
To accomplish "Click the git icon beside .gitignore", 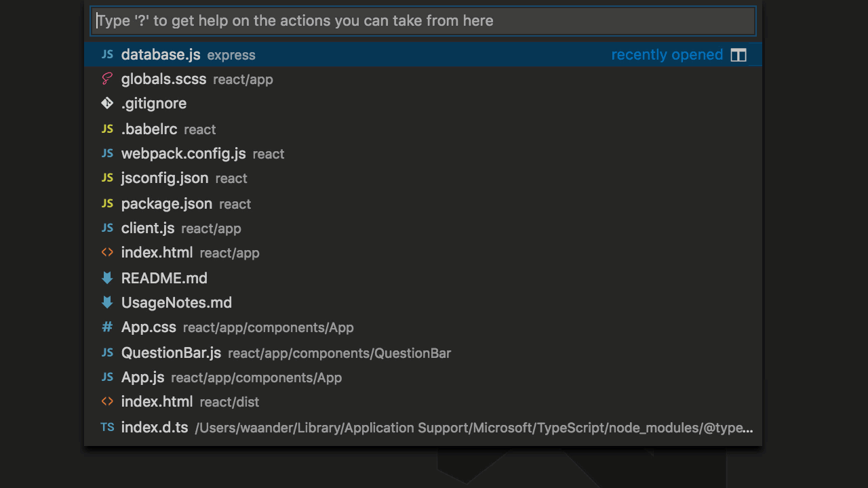I will [x=107, y=104].
